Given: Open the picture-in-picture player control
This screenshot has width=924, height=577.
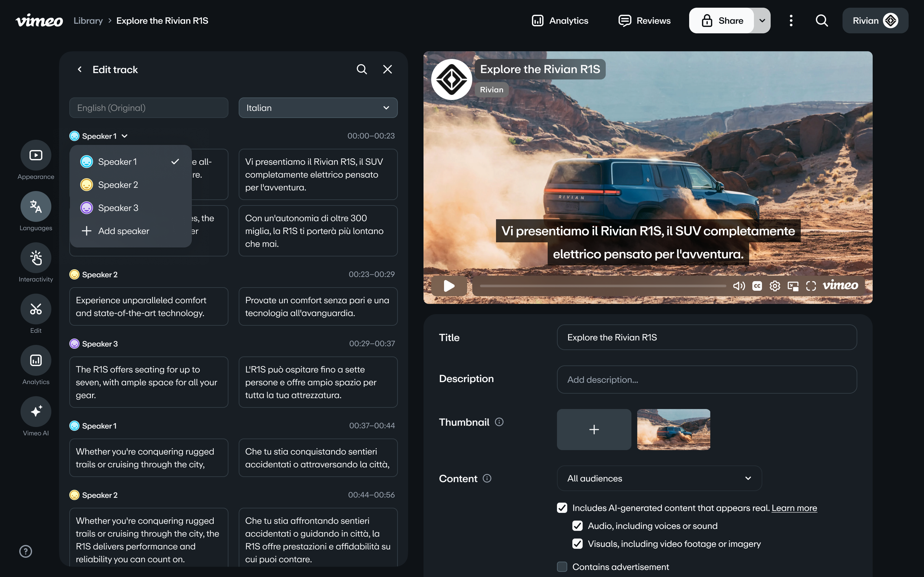Looking at the screenshot, I should point(793,286).
